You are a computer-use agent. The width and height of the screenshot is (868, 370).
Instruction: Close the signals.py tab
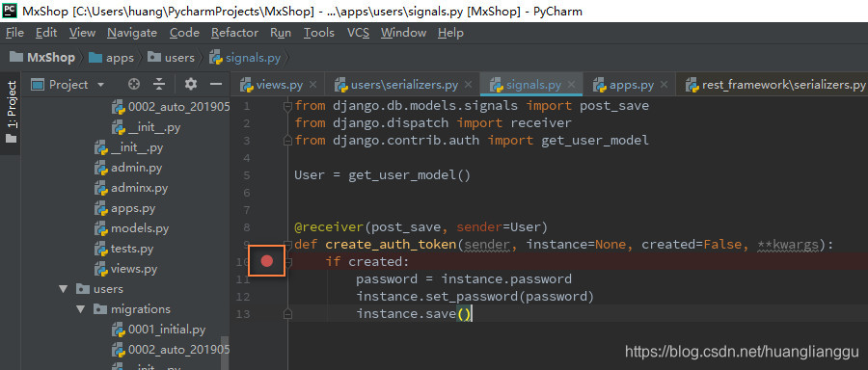[572, 85]
